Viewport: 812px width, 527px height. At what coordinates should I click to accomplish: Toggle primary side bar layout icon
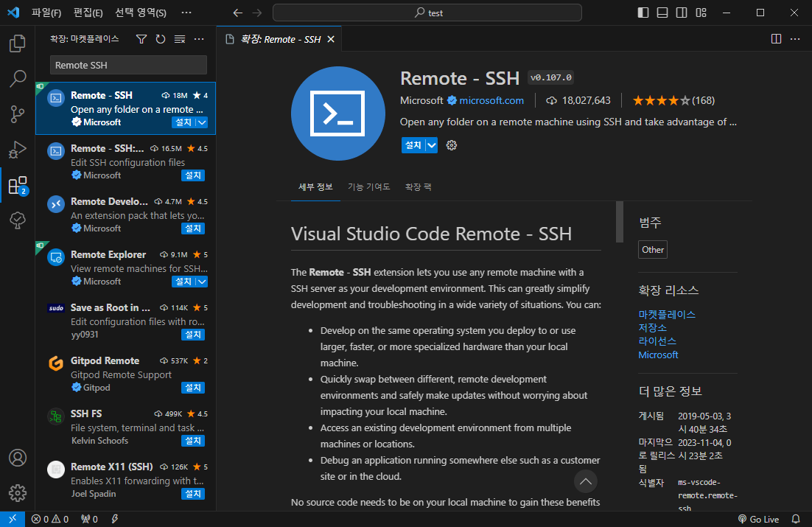pos(643,13)
